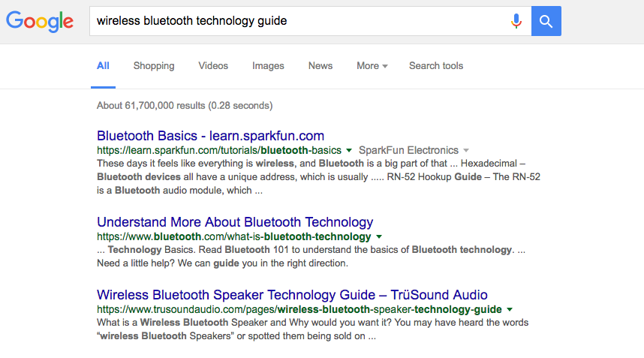Click the blue search magnifier button

point(546,21)
